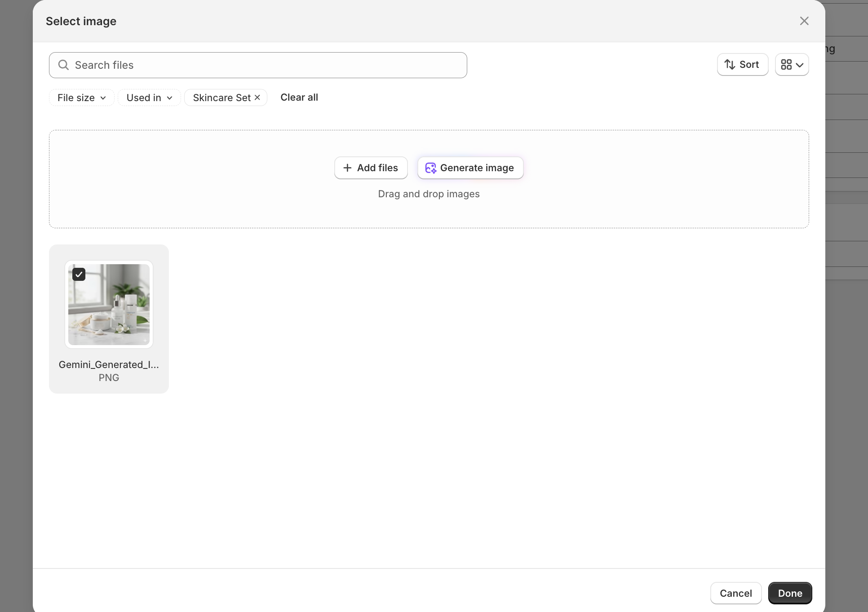Click the Gemini_Generated_I... file name

point(109,364)
